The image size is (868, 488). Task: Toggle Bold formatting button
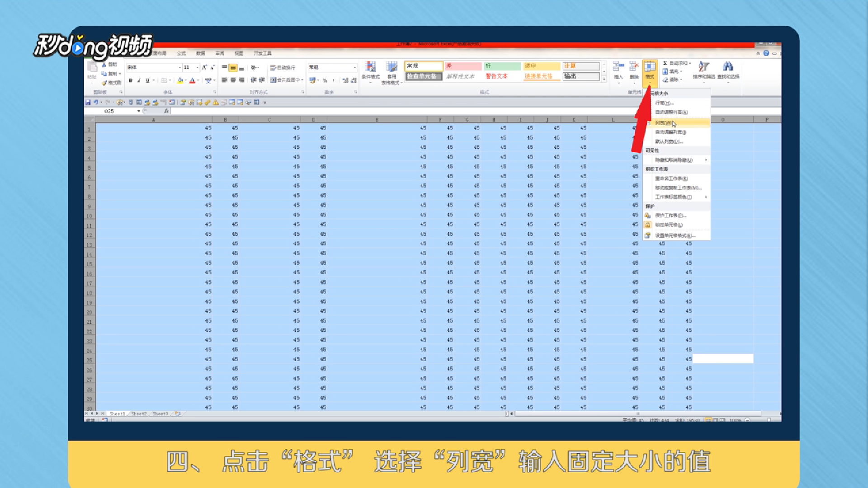(x=131, y=80)
